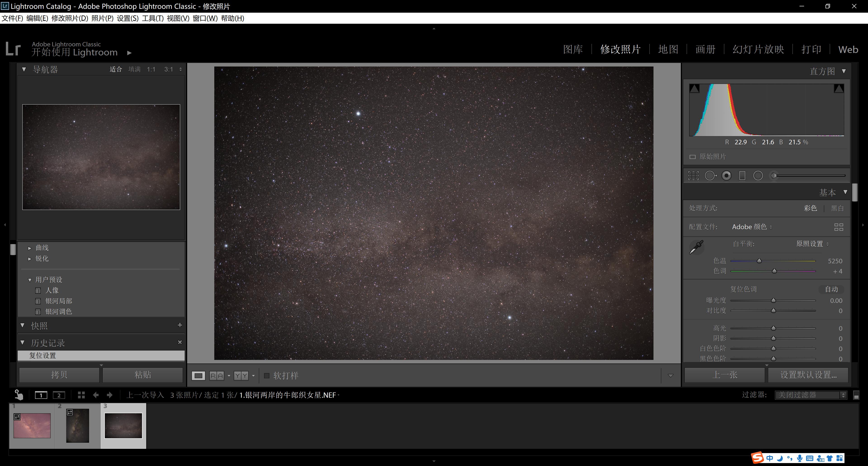Select the Red Eye Correction tool
The image size is (868, 466).
727,175
